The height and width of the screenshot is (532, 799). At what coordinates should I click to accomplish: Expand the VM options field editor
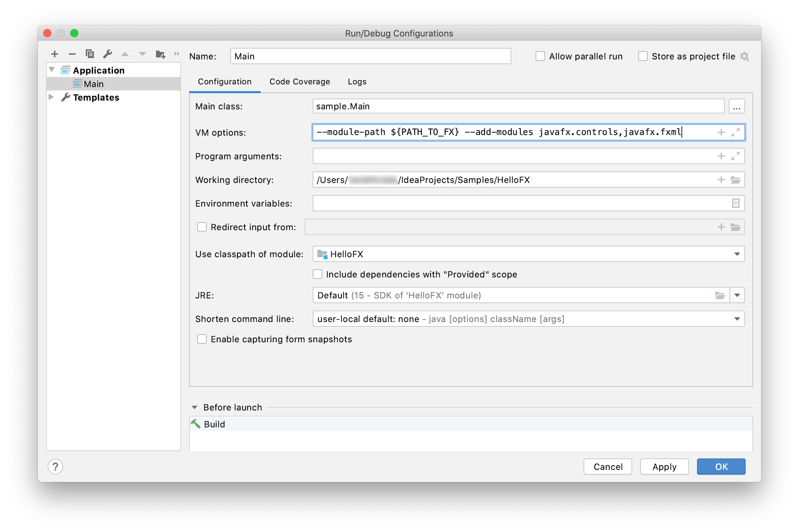[x=735, y=132]
